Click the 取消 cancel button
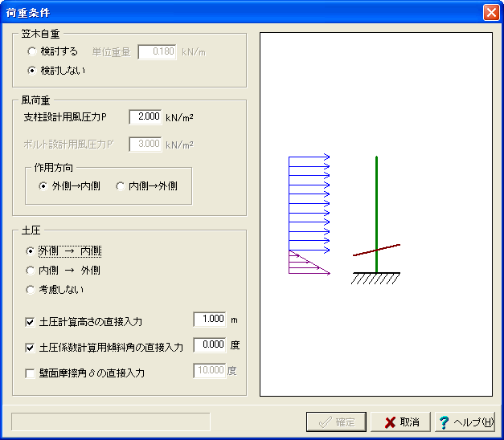Viewport: 504px width, 440px height. [400, 422]
